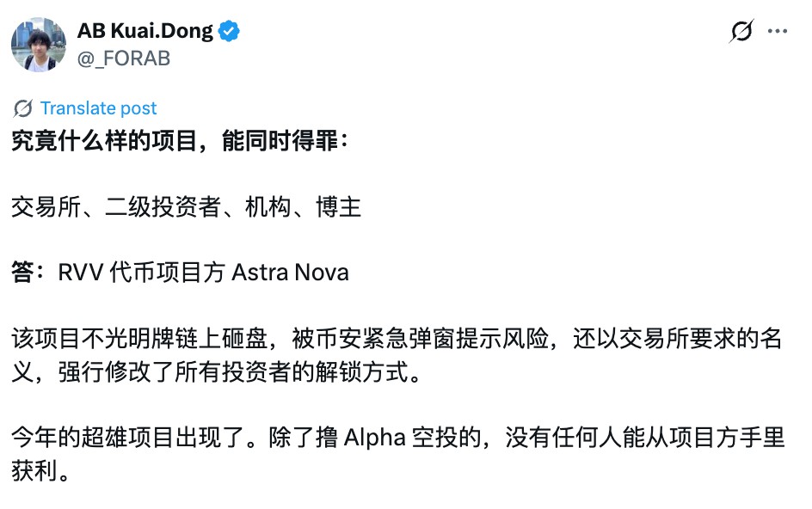Open AB Kuai.Dong's profile avatar photo
This screenshot has height=509, width=812.
click(38, 43)
